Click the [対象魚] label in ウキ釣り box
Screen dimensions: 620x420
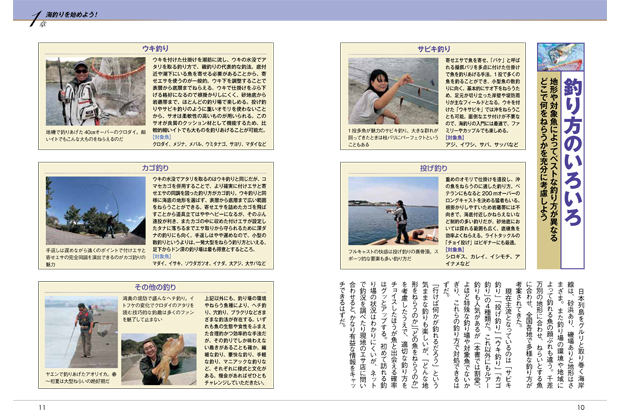pos(162,137)
